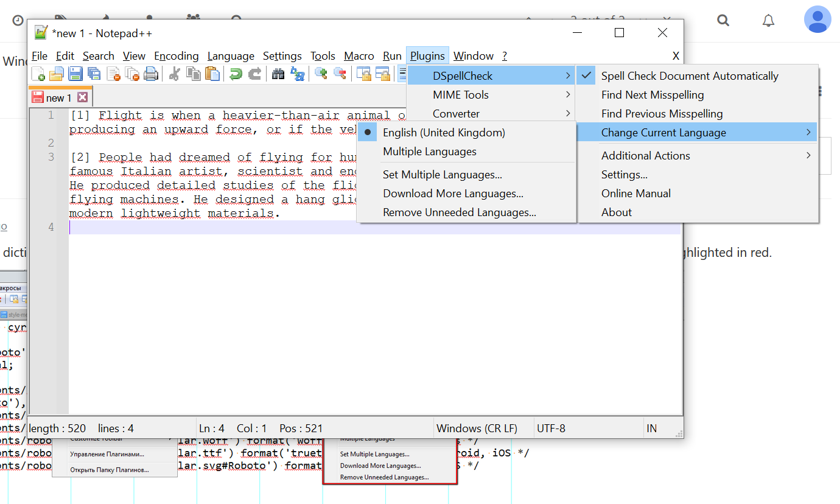The width and height of the screenshot is (840, 504).
Task: Click the New file toolbar icon
Action: (38, 74)
